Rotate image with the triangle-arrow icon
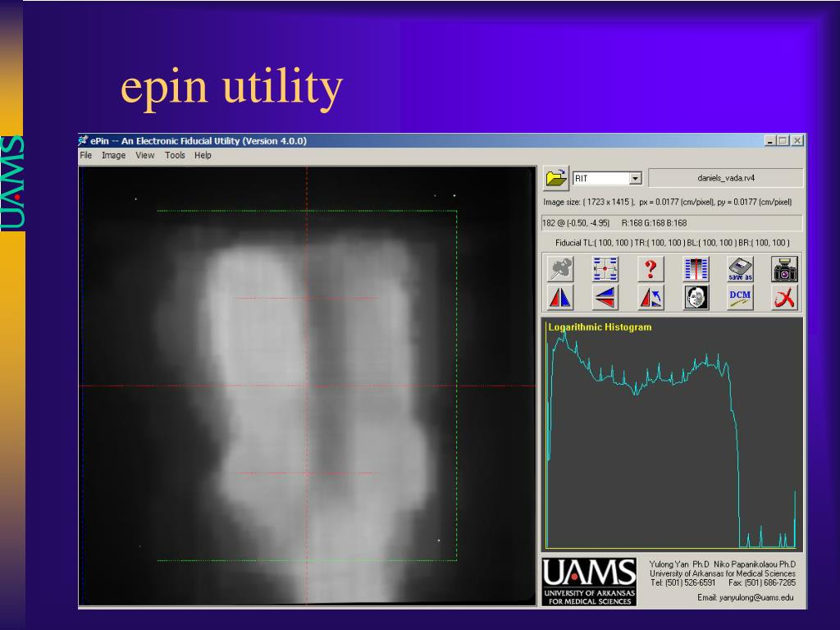Image resolution: width=840 pixels, height=630 pixels. [x=651, y=297]
